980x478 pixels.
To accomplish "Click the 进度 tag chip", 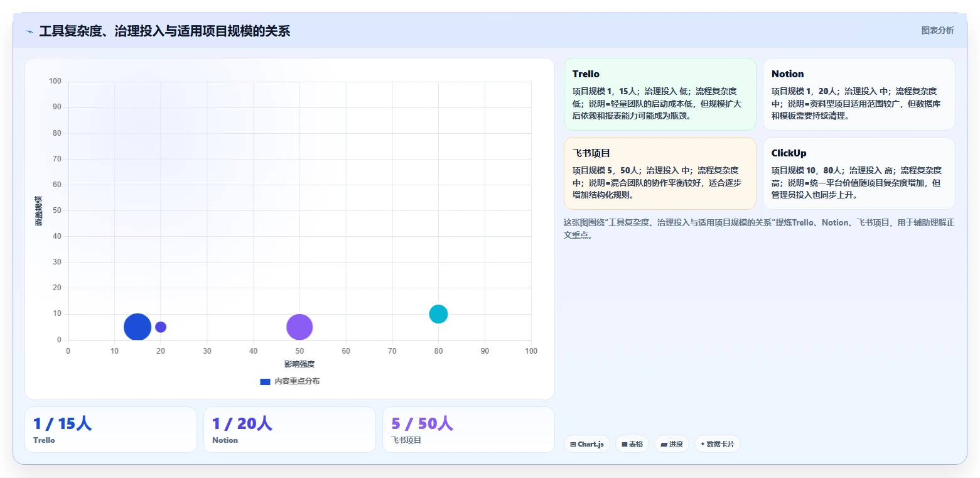I will tap(672, 444).
